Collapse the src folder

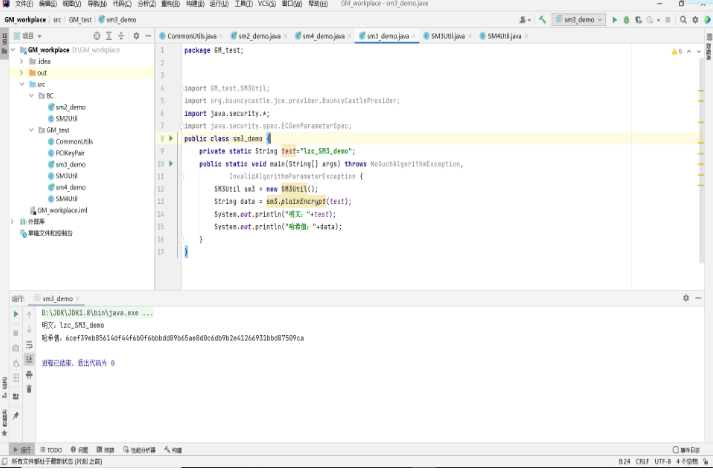[x=21, y=85]
